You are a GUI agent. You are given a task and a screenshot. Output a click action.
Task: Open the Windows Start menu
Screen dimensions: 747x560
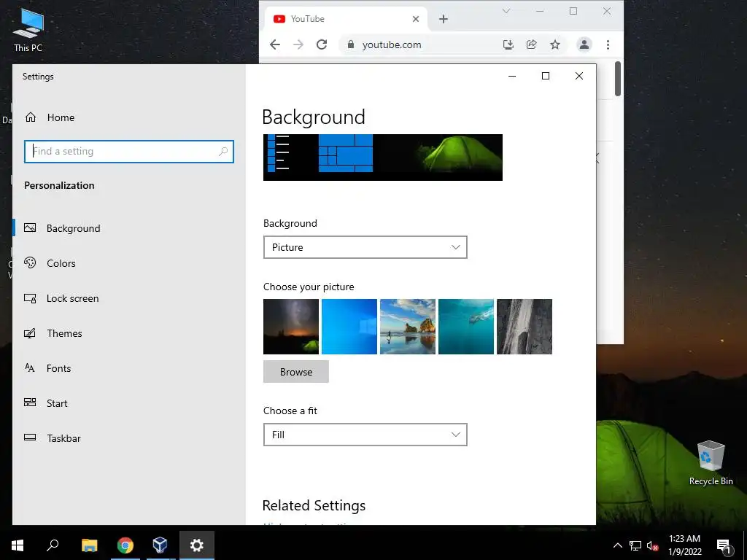click(x=18, y=545)
